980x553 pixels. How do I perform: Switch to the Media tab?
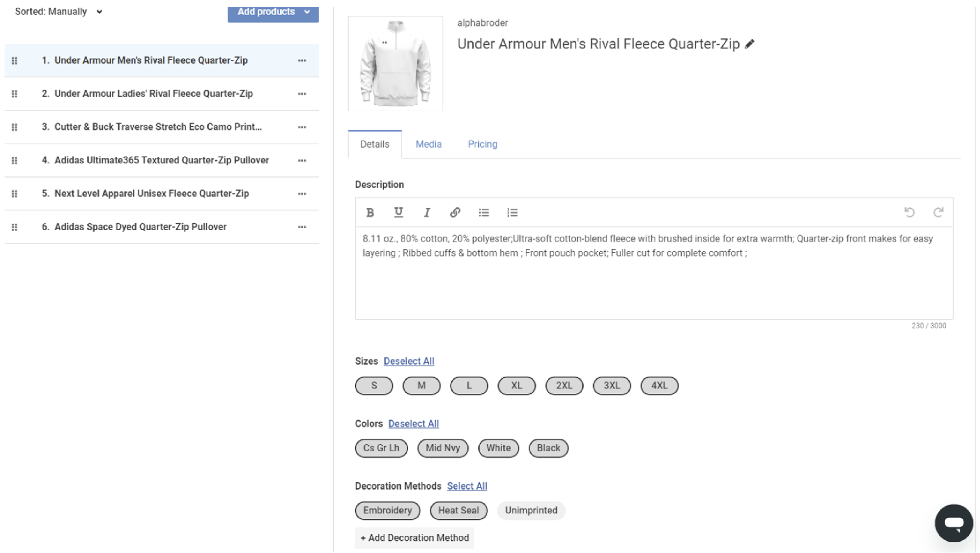coord(428,144)
